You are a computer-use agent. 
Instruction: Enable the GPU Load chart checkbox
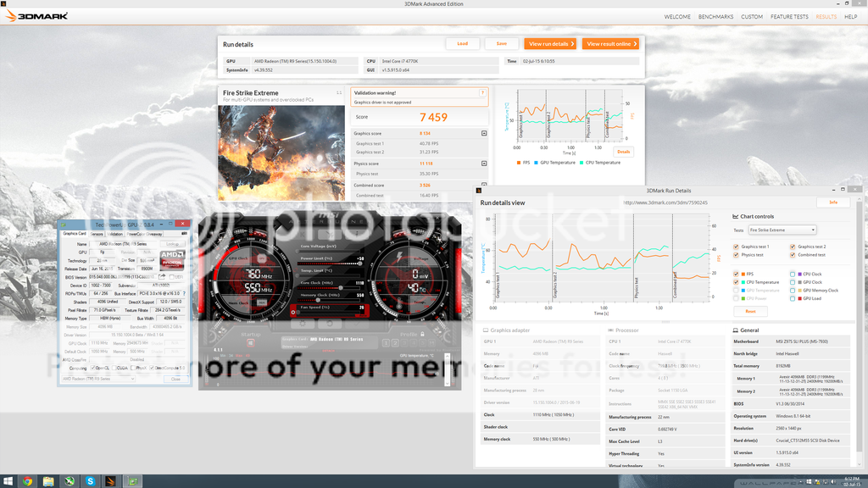[x=793, y=298]
